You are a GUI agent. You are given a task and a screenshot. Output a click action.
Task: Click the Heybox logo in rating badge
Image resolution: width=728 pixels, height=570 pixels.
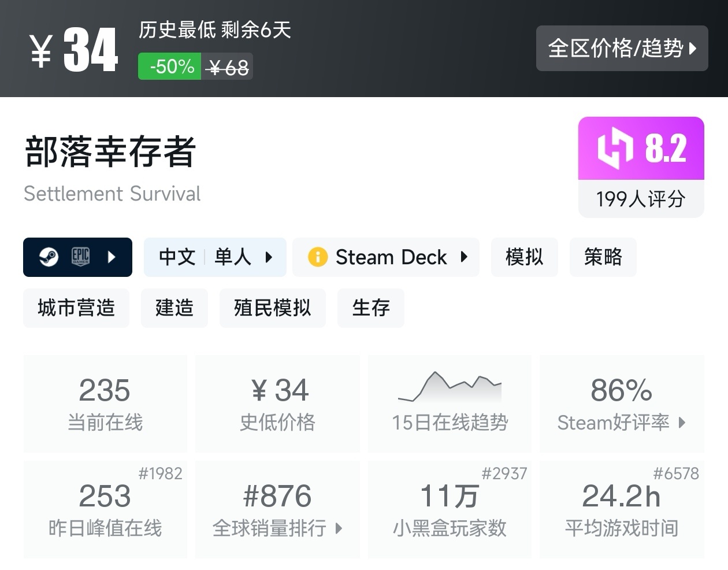point(615,149)
